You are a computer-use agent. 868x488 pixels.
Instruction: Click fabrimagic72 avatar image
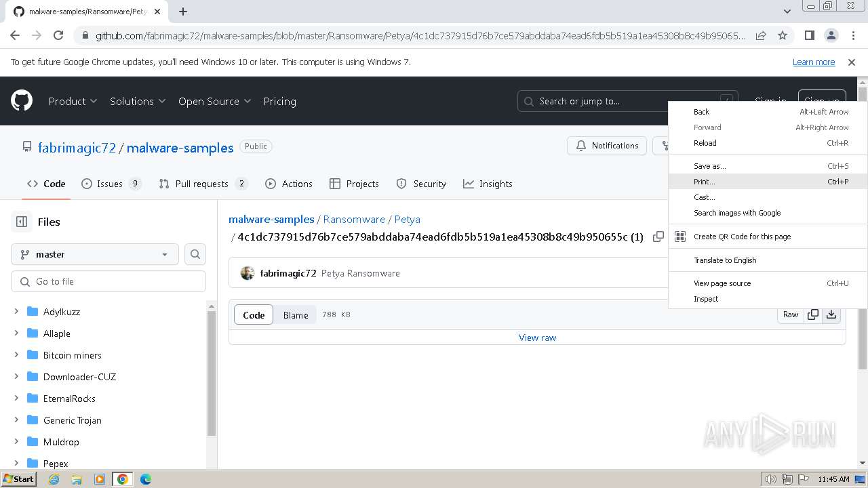point(248,273)
